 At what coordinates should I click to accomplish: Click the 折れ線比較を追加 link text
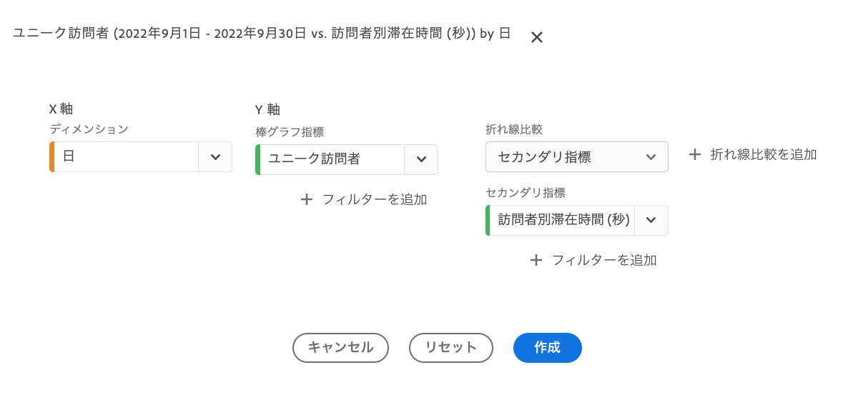(x=764, y=154)
